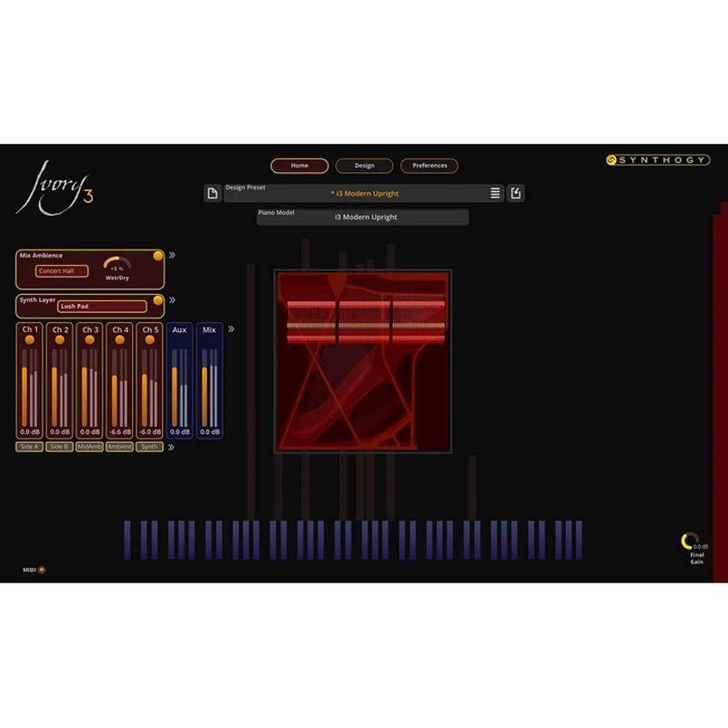
Task: Open the Concert Hall ambience selector
Action: (62, 270)
